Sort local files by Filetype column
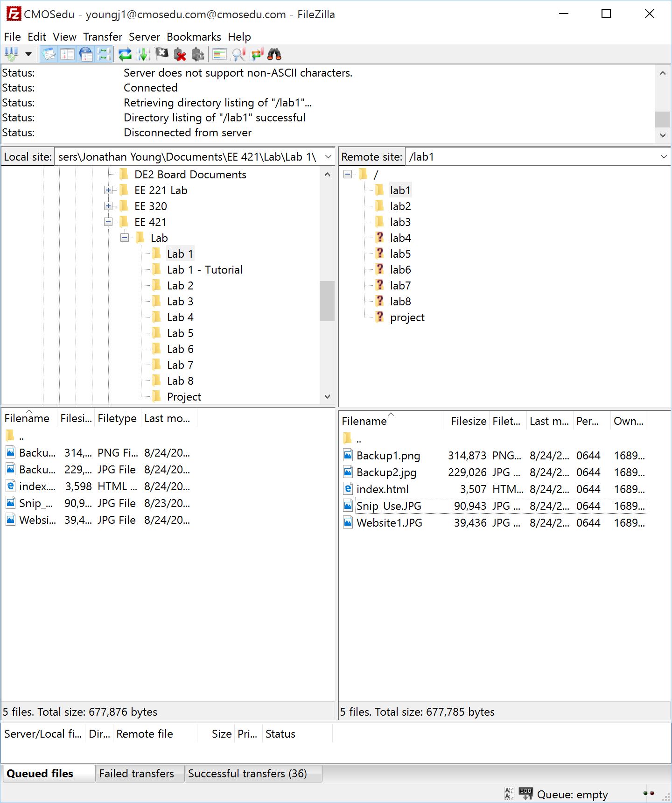This screenshot has width=672, height=803. click(117, 418)
